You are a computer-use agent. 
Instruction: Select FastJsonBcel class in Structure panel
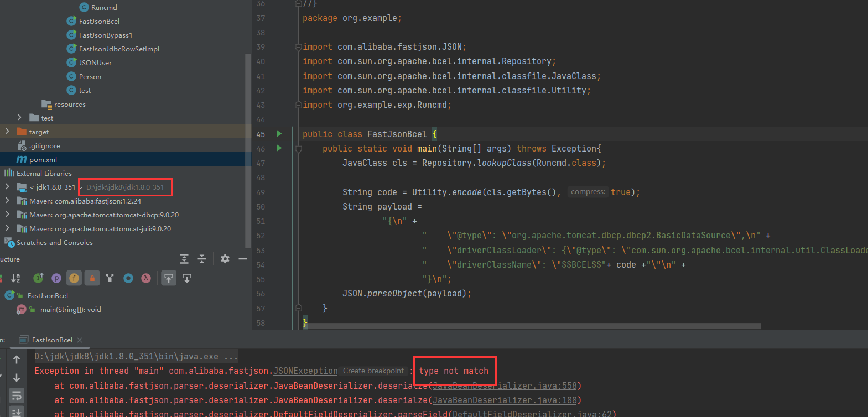point(48,295)
